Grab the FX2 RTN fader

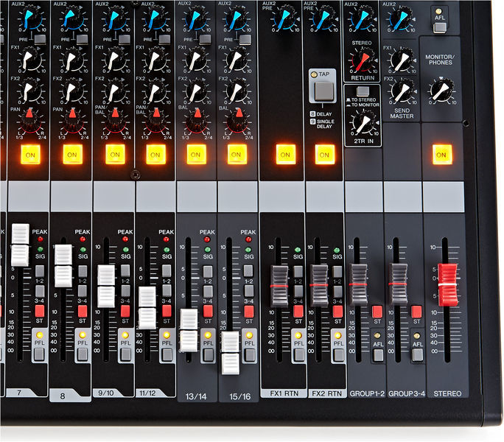tap(319, 285)
